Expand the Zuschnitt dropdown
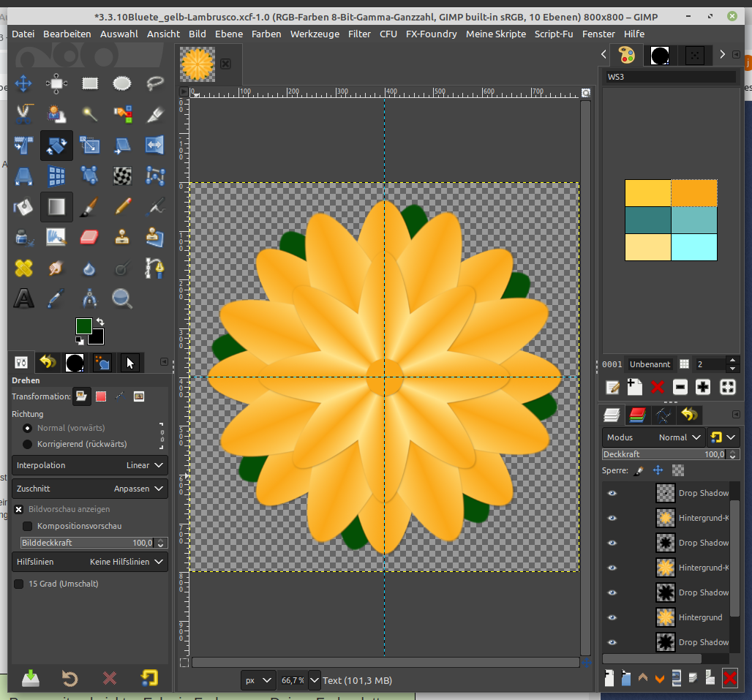Image resolution: width=752 pixels, height=700 pixels. (89, 489)
